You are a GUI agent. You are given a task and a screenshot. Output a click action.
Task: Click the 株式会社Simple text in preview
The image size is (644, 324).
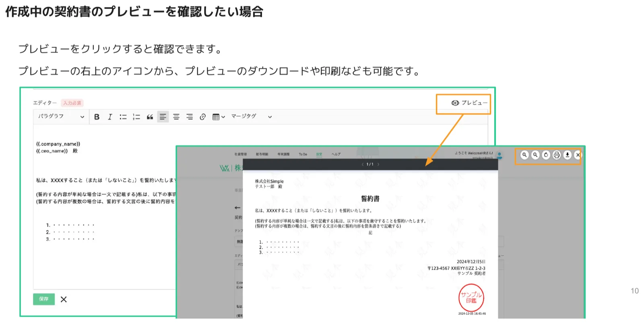coord(269,181)
